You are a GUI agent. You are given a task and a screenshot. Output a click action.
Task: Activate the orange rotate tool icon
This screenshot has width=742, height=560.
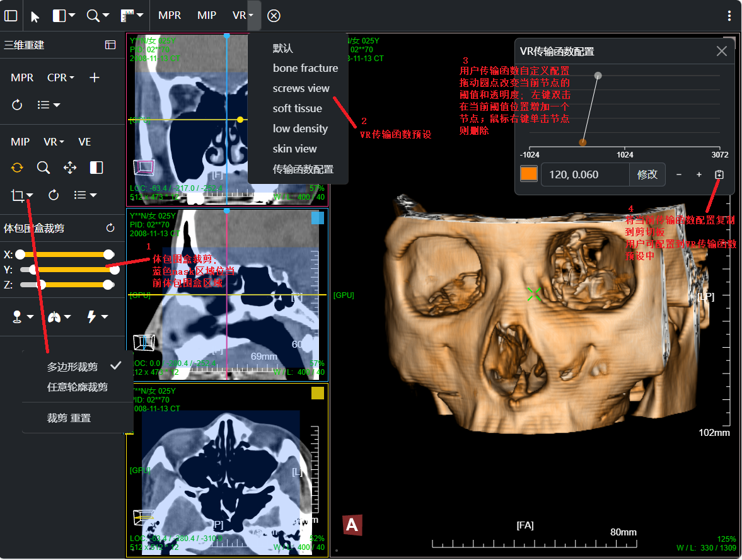click(x=17, y=168)
